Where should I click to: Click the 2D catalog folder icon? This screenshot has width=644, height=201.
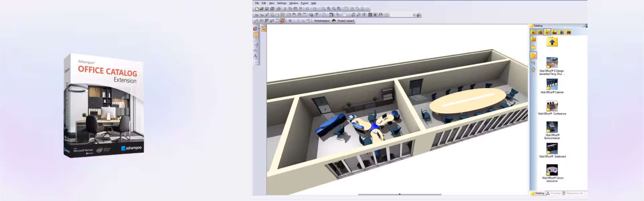point(569,32)
